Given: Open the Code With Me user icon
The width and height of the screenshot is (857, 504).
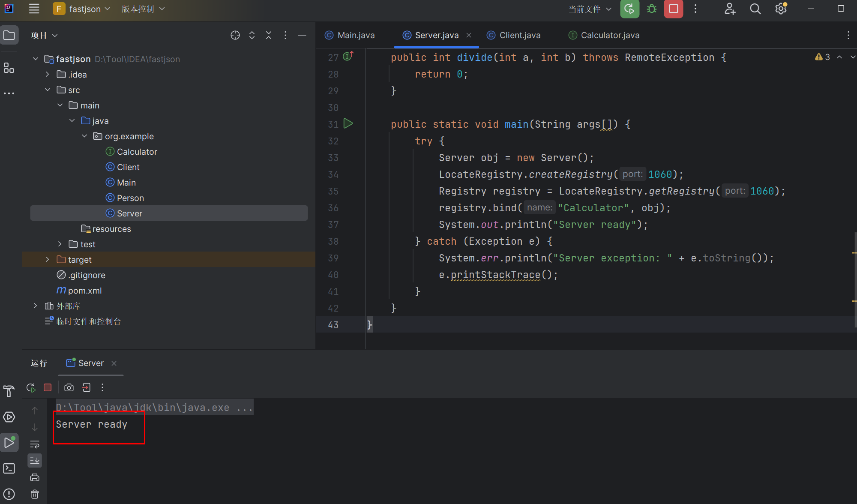Looking at the screenshot, I should pos(730,9).
